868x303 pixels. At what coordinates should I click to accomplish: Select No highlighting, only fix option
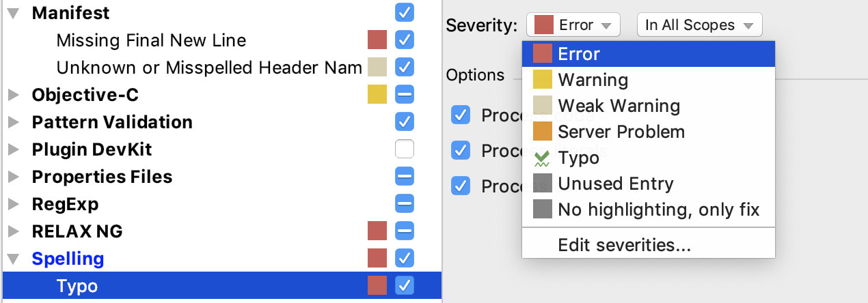pos(658,210)
